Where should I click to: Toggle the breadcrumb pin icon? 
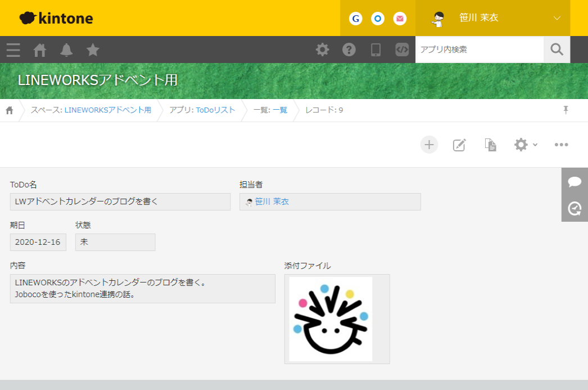tap(566, 110)
